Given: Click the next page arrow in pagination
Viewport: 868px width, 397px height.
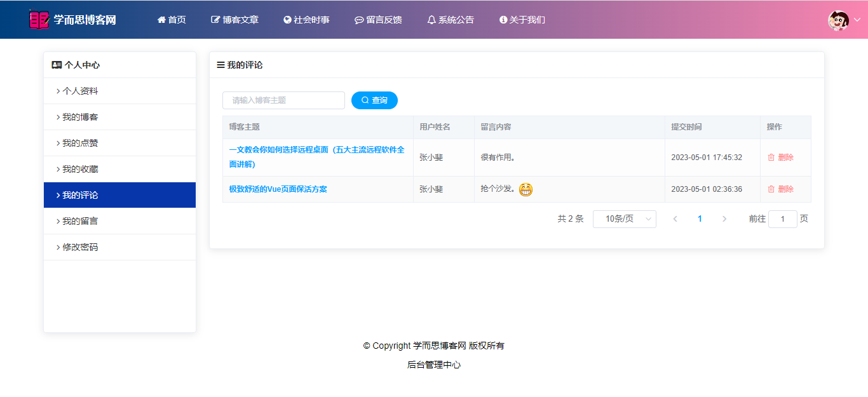Looking at the screenshot, I should click(724, 219).
